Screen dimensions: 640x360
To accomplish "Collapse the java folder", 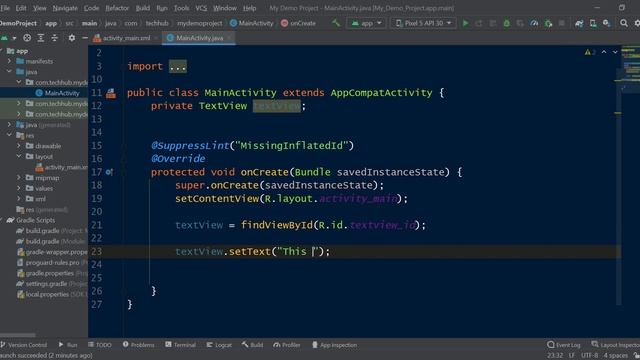I will coord(9,72).
